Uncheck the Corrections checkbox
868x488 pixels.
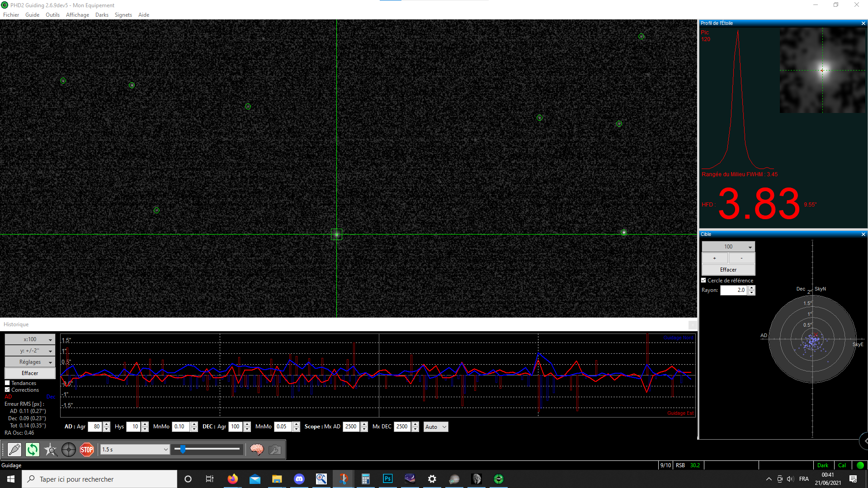click(7, 390)
